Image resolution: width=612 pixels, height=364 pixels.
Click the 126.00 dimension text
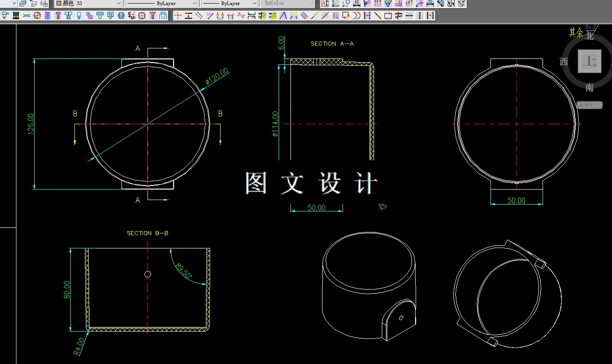(31, 124)
